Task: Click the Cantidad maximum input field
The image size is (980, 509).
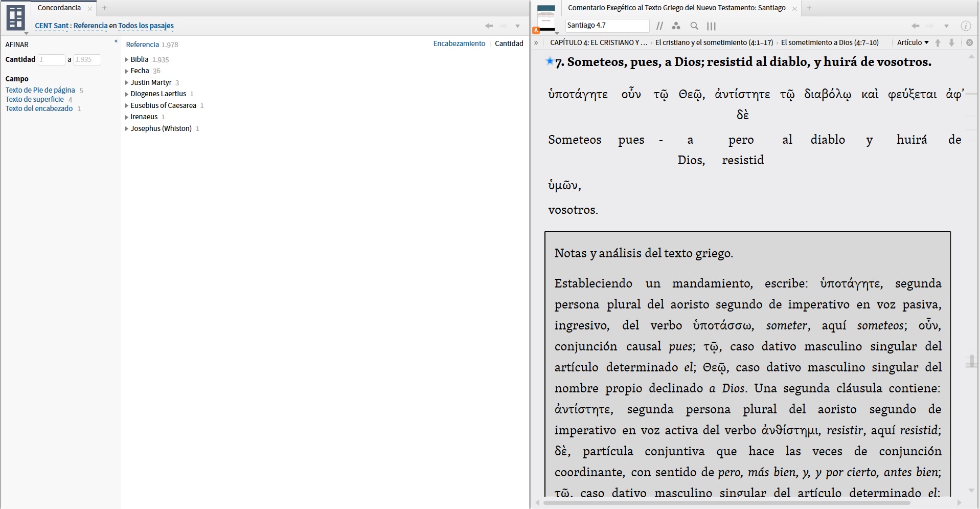Action: (x=87, y=59)
